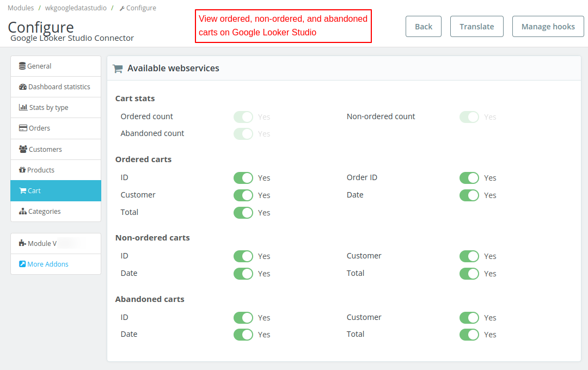Click the Orders credit card icon
588x370 pixels.
(23, 128)
